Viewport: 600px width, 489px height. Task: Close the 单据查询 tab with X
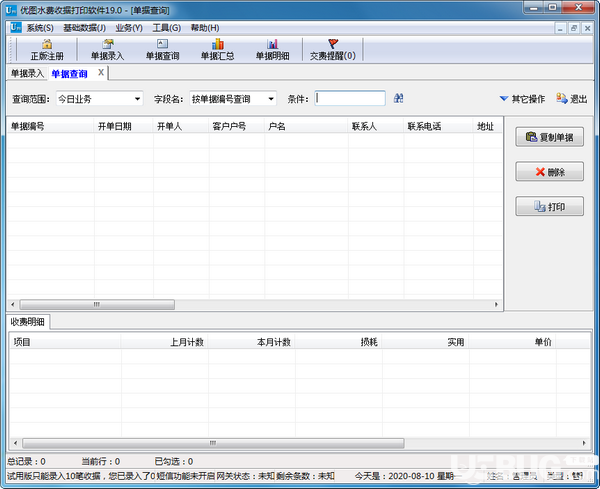101,72
